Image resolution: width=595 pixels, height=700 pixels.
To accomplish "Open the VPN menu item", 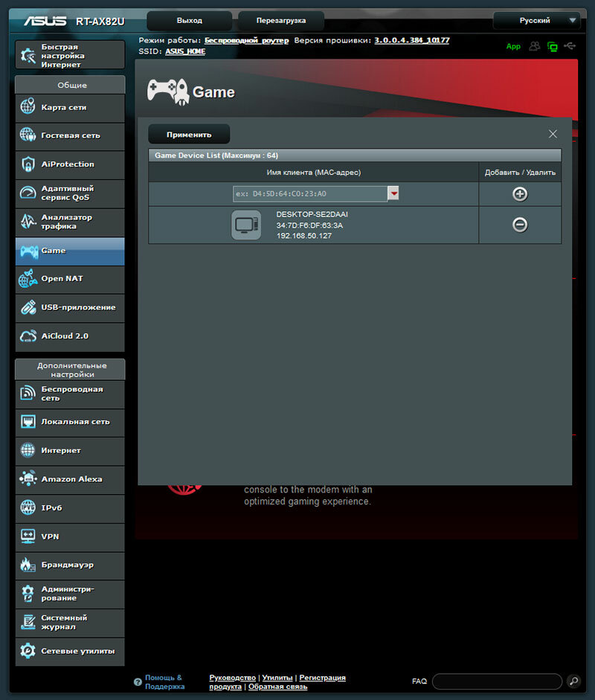I will 70,536.
